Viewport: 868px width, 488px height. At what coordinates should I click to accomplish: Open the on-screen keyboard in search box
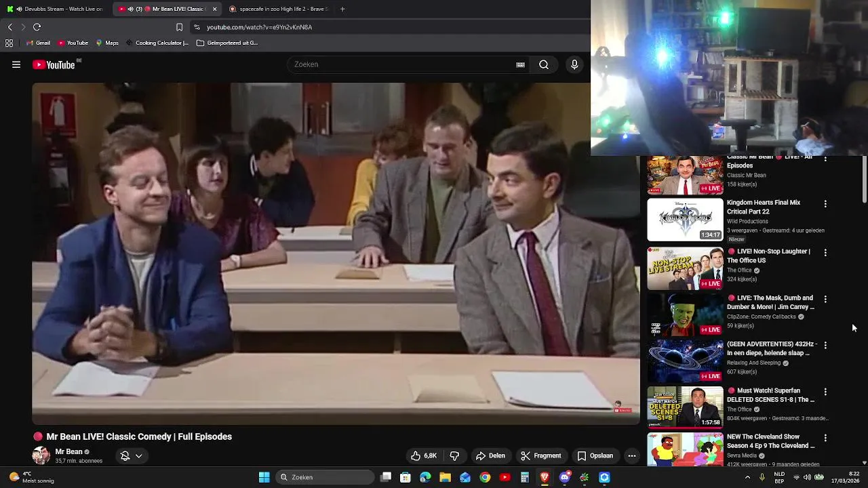coord(520,64)
